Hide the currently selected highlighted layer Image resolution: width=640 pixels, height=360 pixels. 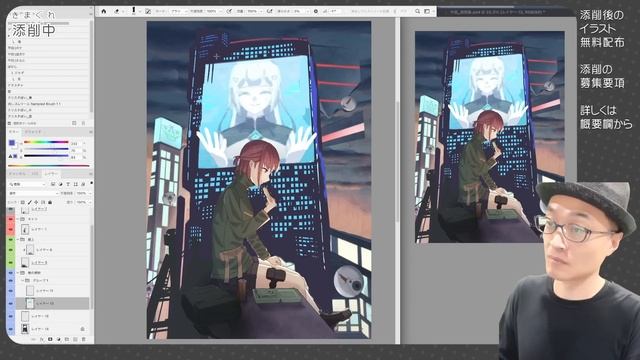pos(11,303)
